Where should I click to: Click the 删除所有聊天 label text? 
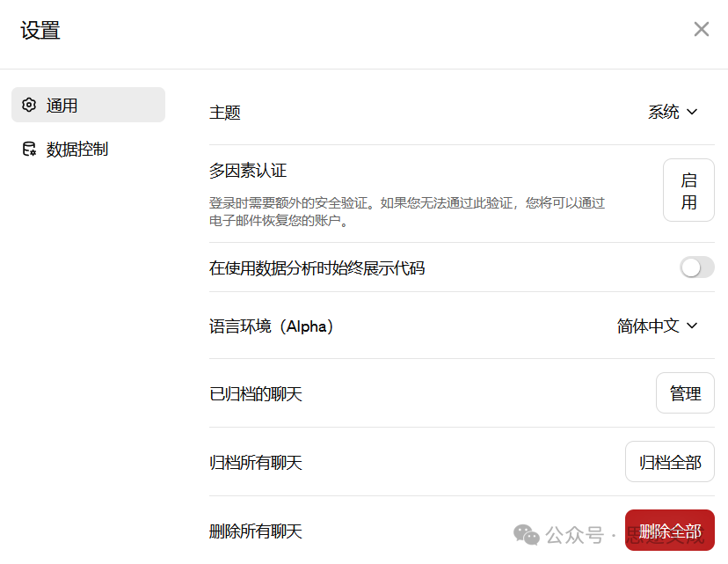(256, 531)
